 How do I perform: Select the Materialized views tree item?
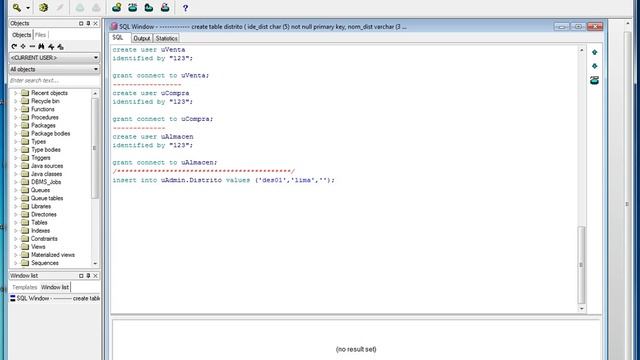point(53,255)
